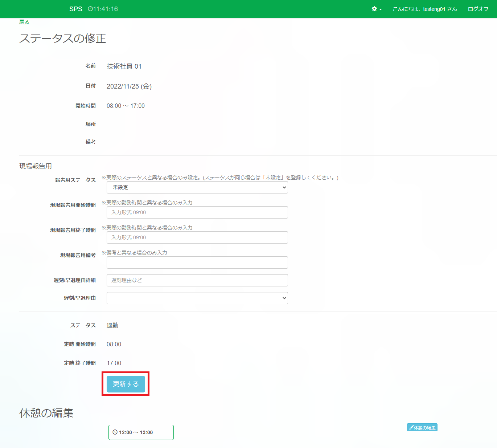
Task: Click the 現場報告用備考 field label
Action: pyautogui.click(x=78, y=255)
